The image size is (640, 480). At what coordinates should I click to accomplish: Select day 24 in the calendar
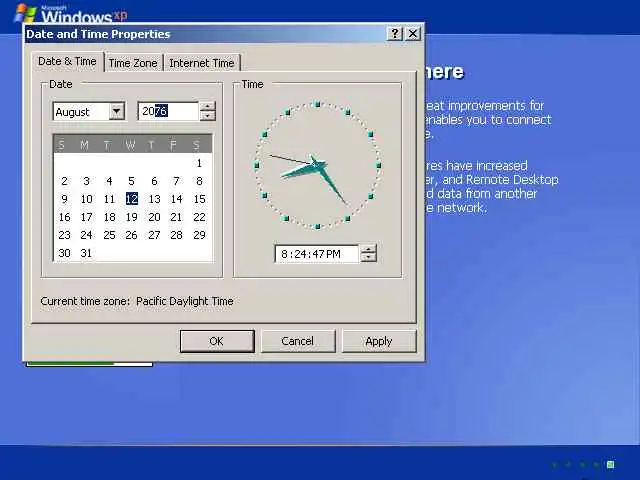click(x=87, y=235)
